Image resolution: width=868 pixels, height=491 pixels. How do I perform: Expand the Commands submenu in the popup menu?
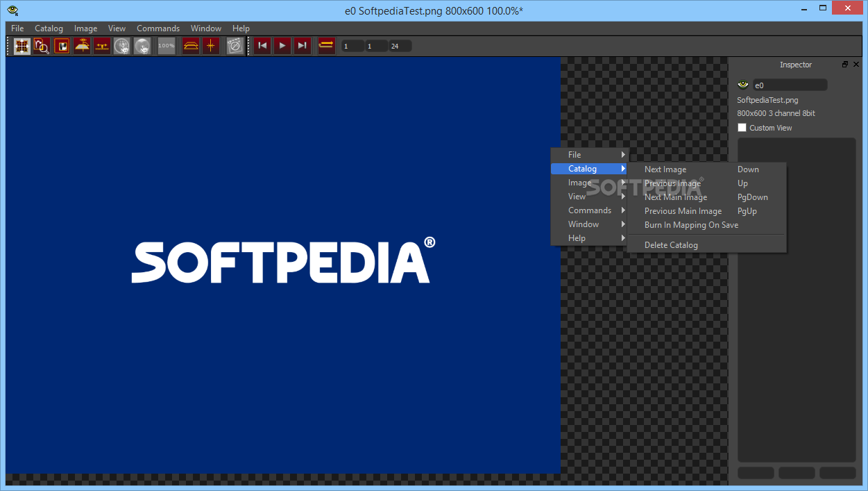point(589,210)
